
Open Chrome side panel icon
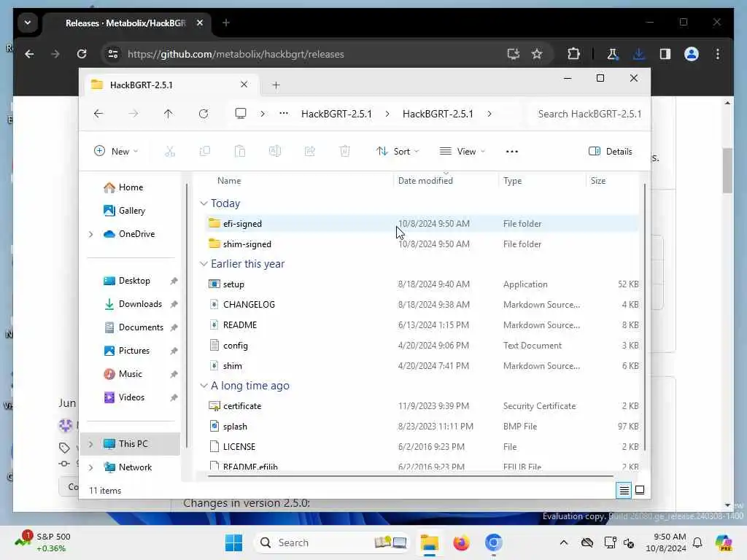tap(665, 54)
